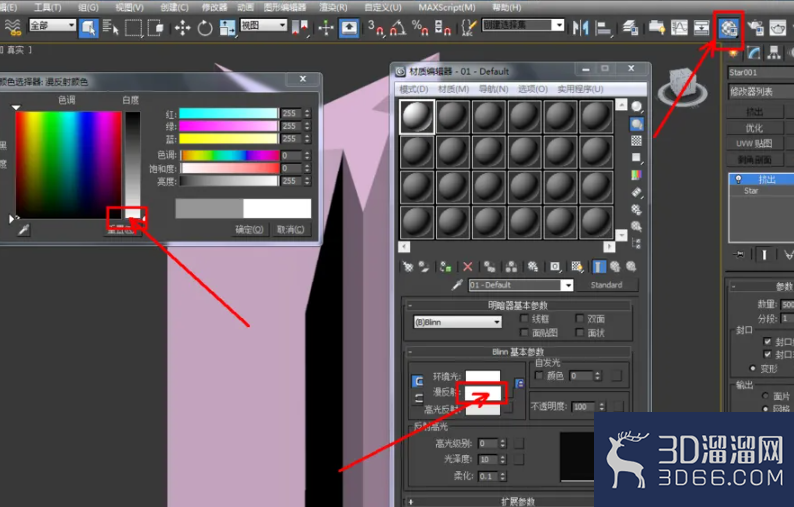Toggle window/crossing selection mode
The height and width of the screenshot is (507, 794).
155,27
